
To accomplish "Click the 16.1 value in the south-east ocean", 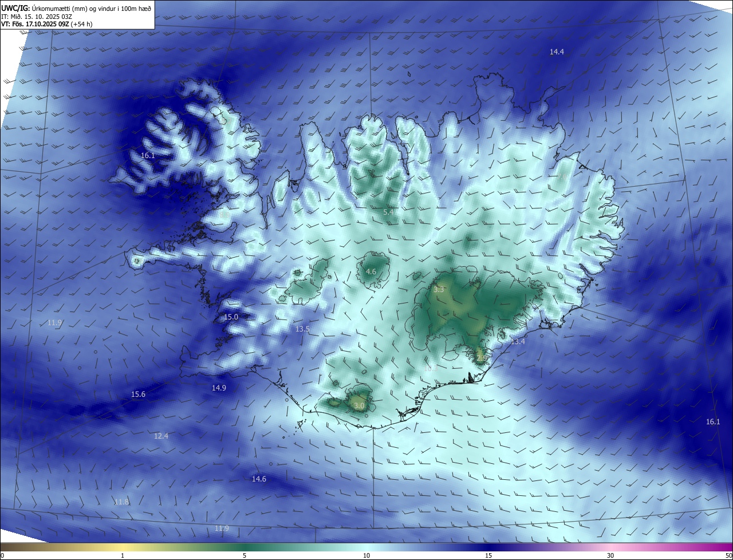I will (x=713, y=422).
